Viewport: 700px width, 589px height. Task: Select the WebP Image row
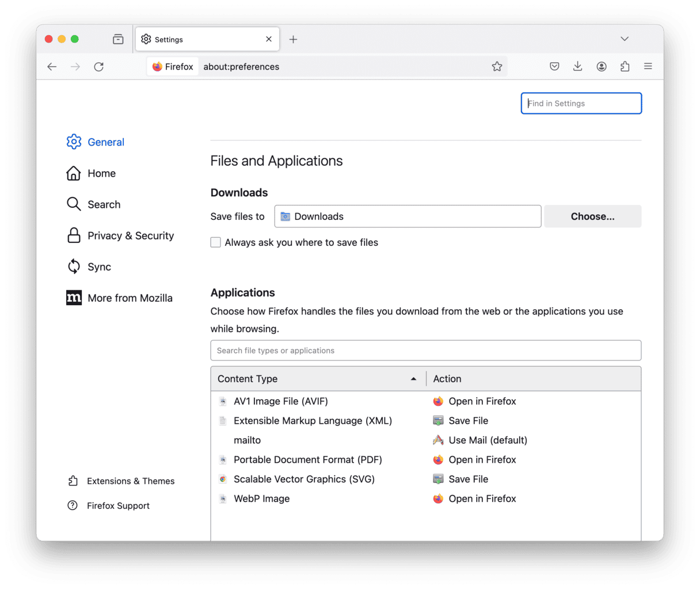click(426, 499)
